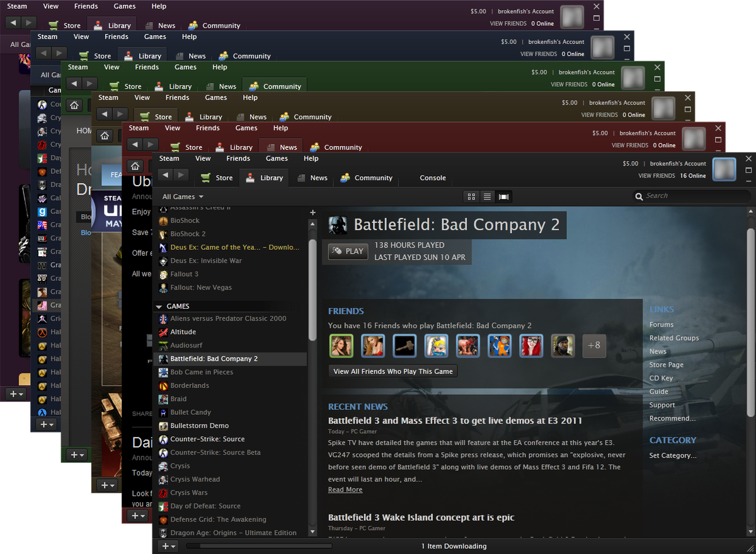Viewport: 756px width, 554px height.
Task: Select the Console tab
Action: 433,178
